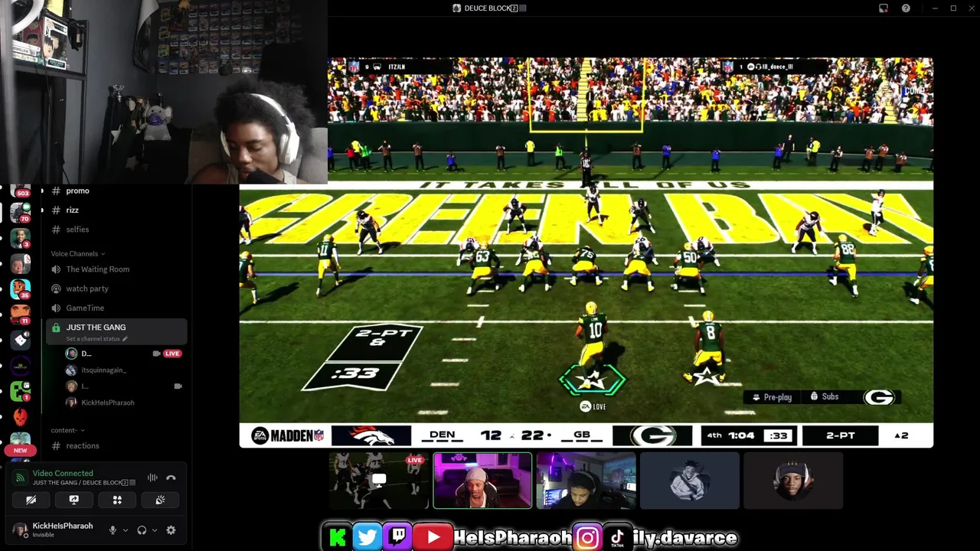The width and height of the screenshot is (980, 551).
Task: Select the LIVE stream thumbnail tile
Action: coord(379,481)
